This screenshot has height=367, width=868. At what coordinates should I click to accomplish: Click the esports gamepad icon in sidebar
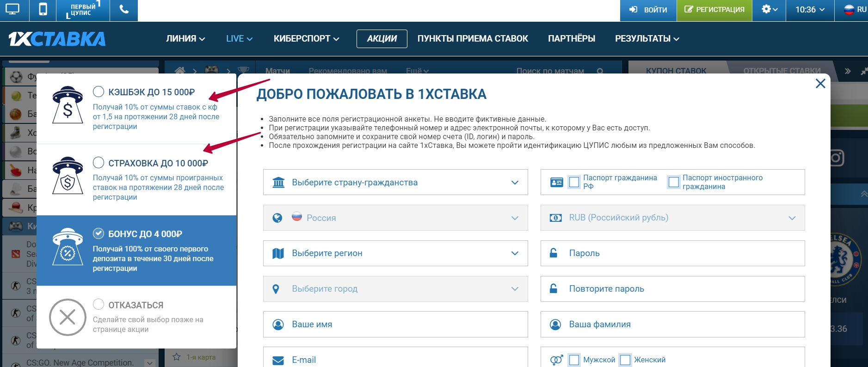pos(16,226)
